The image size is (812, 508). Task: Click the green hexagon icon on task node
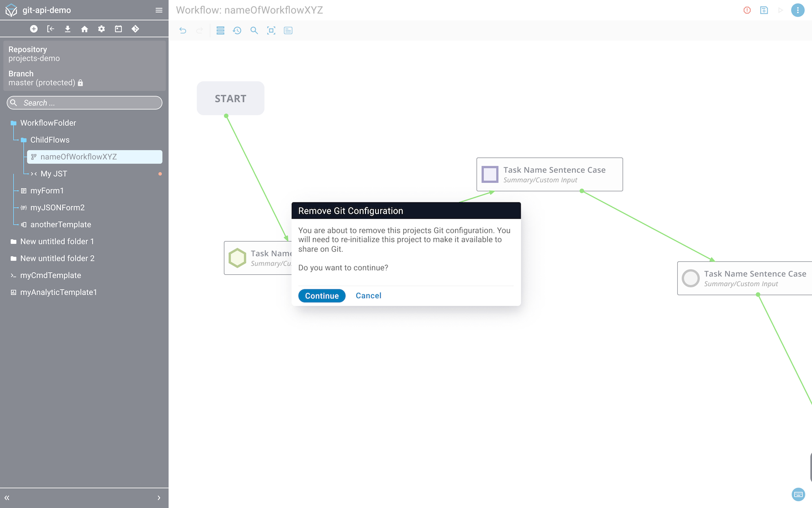[237, 258]
